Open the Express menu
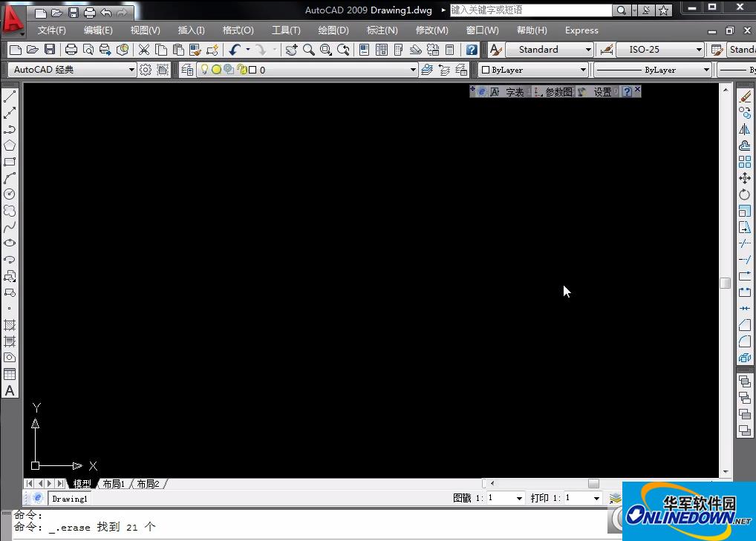This screenshot has height=541, width=756. pos(581,30)
